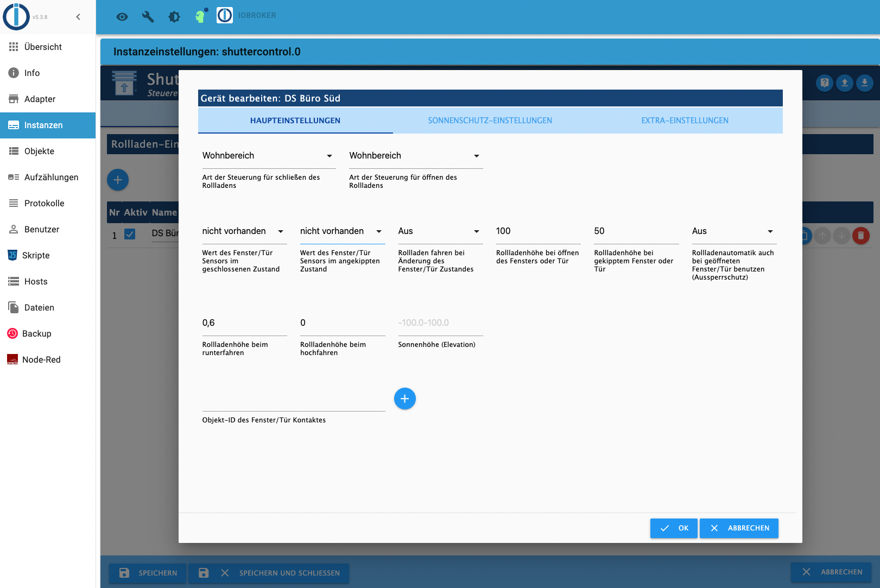Switch to Sonnenschutz-Einstellungen tab
This screenshot has width=880, height=588.
[490, 121]
